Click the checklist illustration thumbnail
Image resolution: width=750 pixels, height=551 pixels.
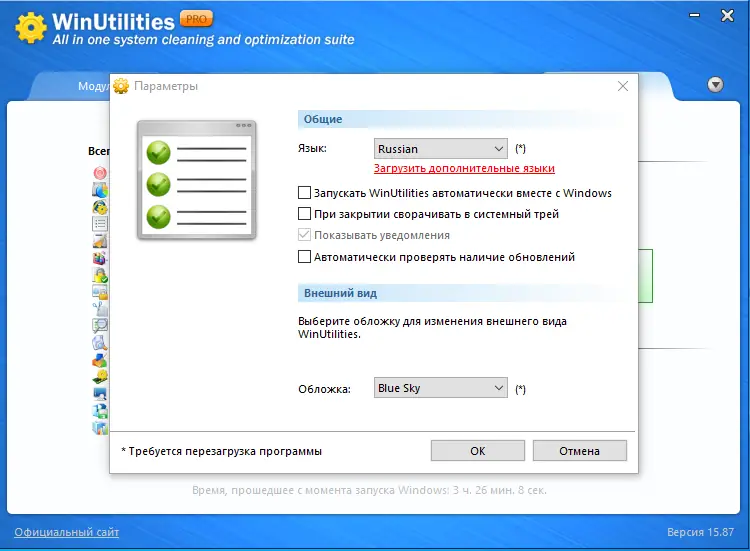197,180
